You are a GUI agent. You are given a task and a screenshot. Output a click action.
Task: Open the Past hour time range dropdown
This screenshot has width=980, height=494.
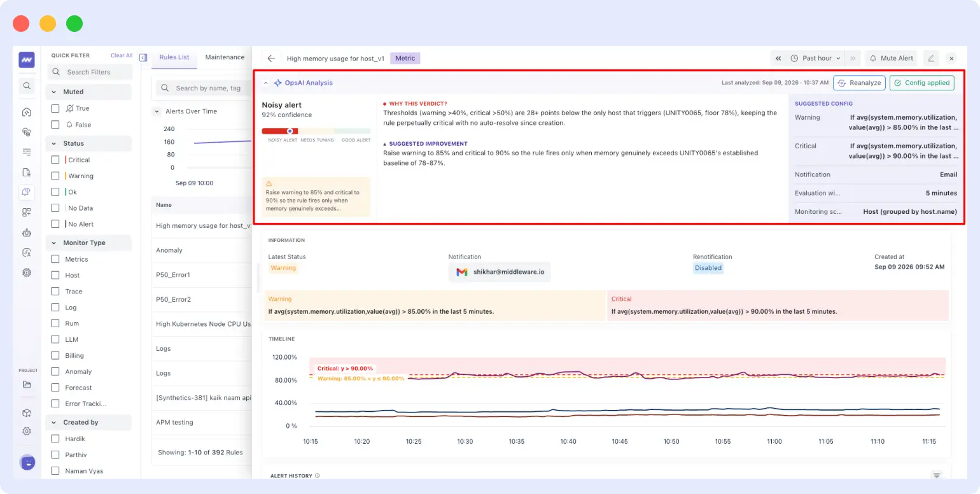click(x=815, y=58)
